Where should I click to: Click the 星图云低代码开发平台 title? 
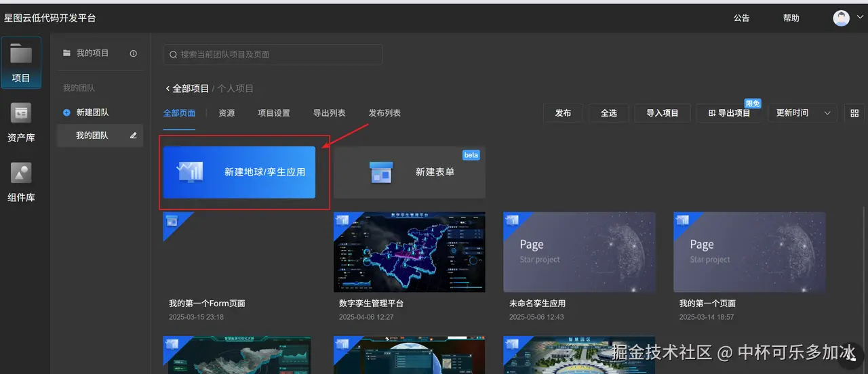pos(50,18)
